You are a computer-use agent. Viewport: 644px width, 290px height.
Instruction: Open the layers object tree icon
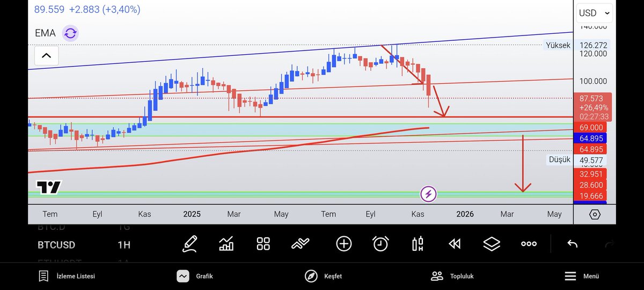coord(492,244)
